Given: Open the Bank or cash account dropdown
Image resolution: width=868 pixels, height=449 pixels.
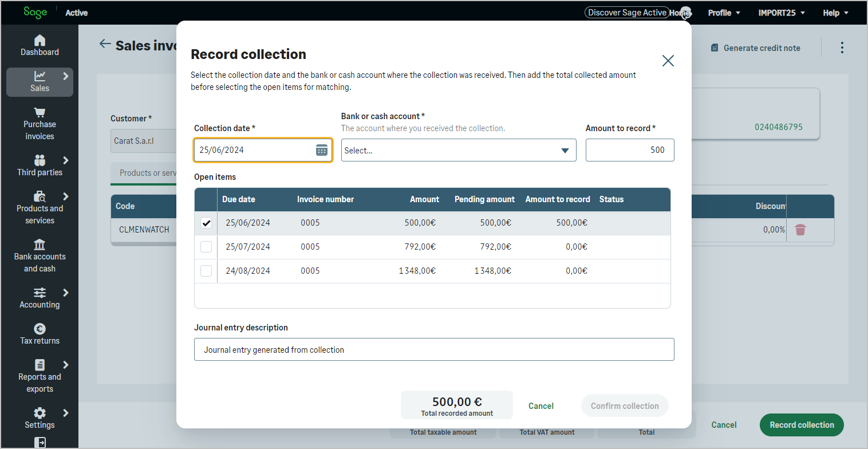Looking at the screenshot, I should (x=459, y=150).
